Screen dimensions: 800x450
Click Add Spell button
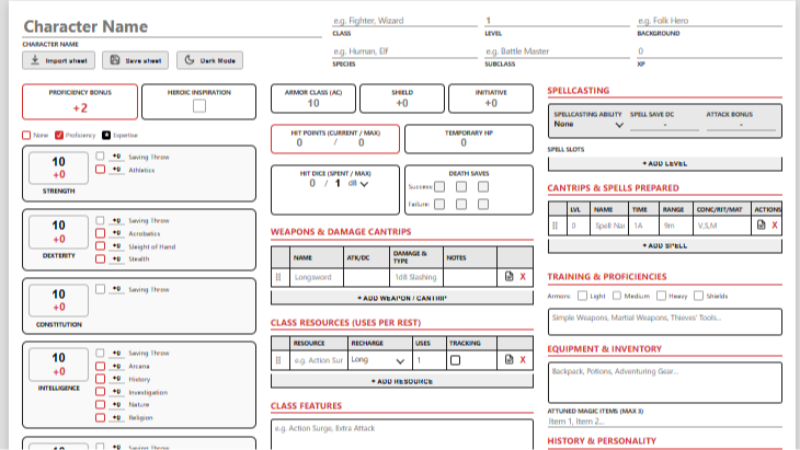tap(665, 246)
